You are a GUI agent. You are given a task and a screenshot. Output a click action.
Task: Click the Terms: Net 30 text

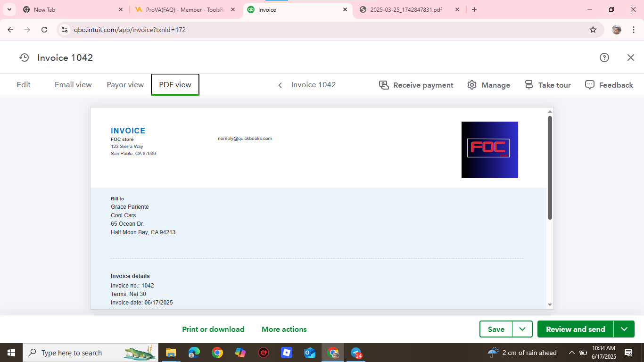128,294
